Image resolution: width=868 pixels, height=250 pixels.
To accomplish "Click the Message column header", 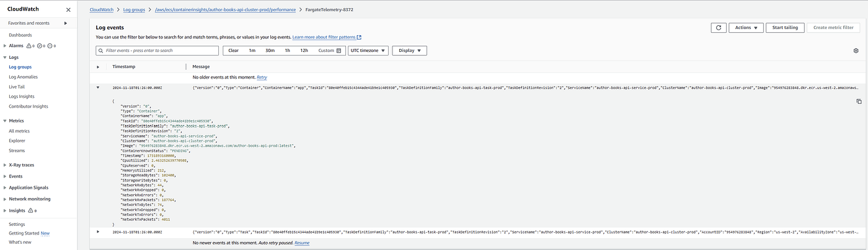I will [201, 66].
